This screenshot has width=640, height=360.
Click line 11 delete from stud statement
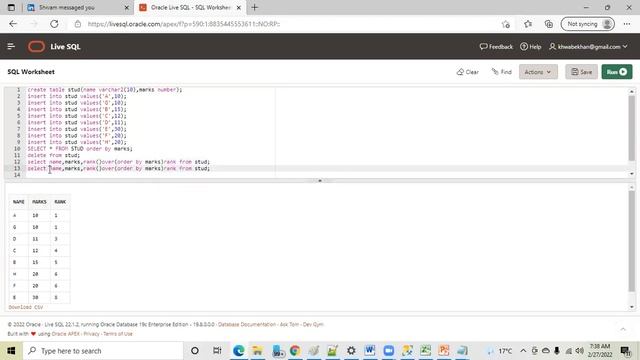coord(54,155)
